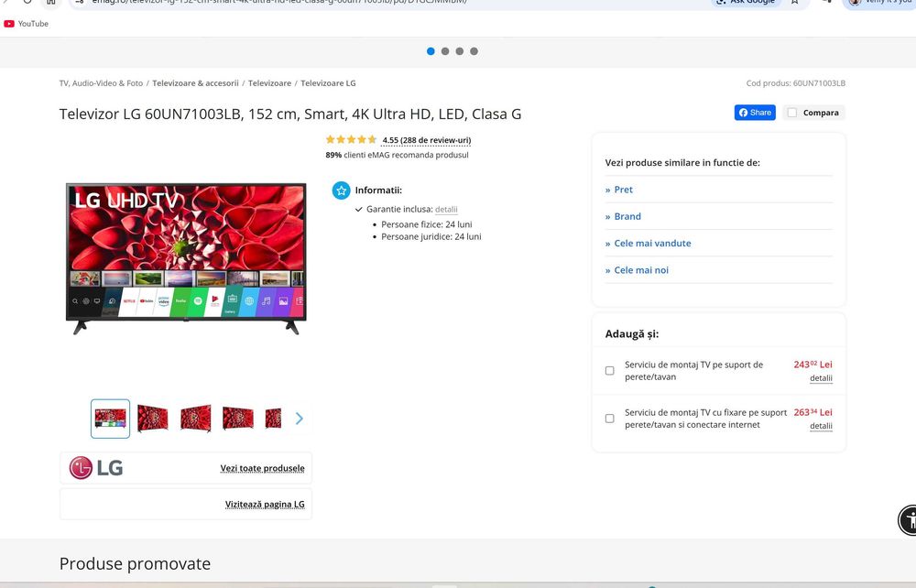
Task: Click the product title text
Action: (290, 114)
